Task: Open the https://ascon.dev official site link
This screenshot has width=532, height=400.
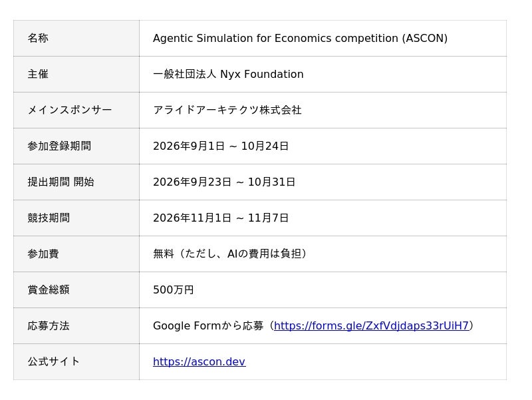Action: 199,361
